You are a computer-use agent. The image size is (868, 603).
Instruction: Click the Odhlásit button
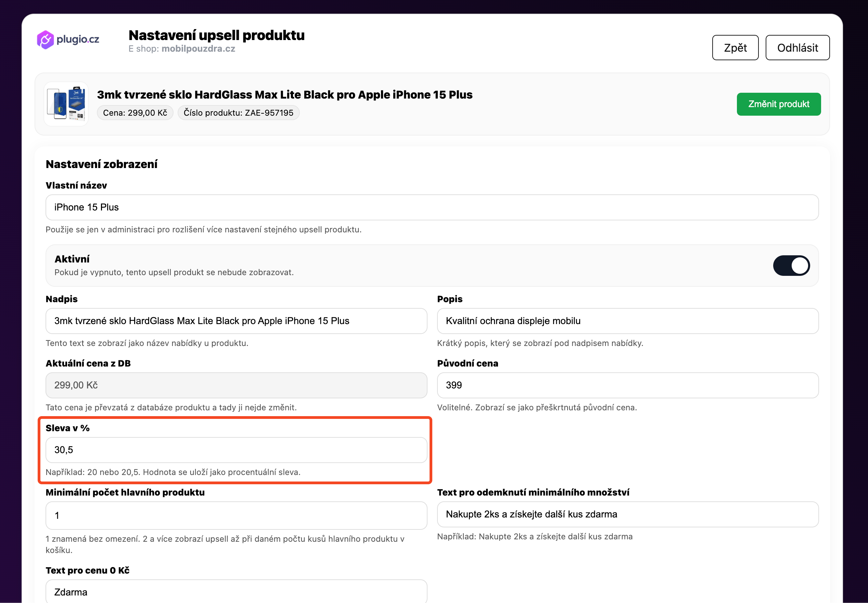(797, 48)
